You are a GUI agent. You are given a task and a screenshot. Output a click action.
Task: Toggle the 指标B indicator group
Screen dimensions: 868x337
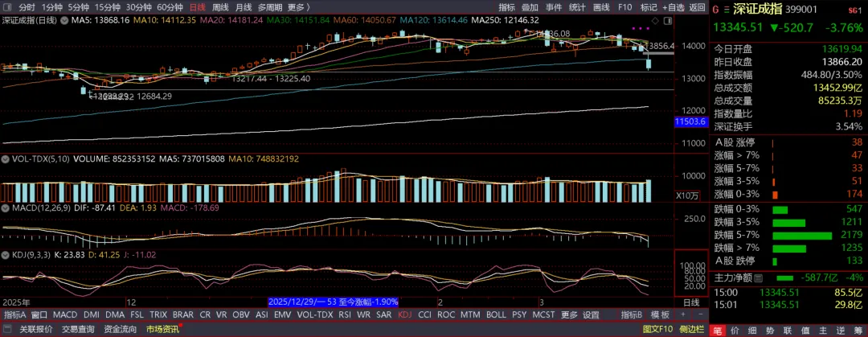pyautogui.click(x=632, y=314)
